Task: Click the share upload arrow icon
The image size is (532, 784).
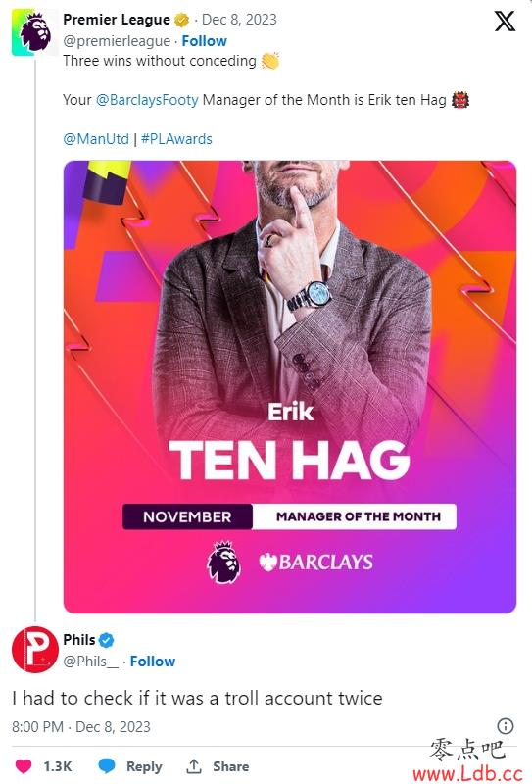Action: click(194, 765)
